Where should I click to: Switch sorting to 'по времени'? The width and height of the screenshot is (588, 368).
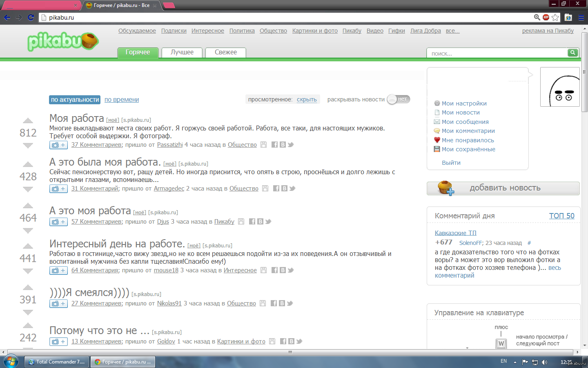pyautogui.click(x=122, y=100)
